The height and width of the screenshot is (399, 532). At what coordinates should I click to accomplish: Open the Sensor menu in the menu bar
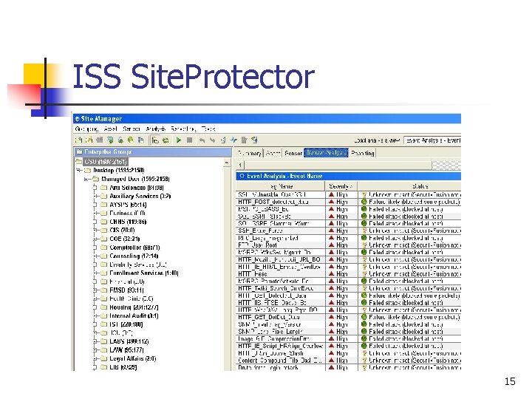[x=132, y=129]
